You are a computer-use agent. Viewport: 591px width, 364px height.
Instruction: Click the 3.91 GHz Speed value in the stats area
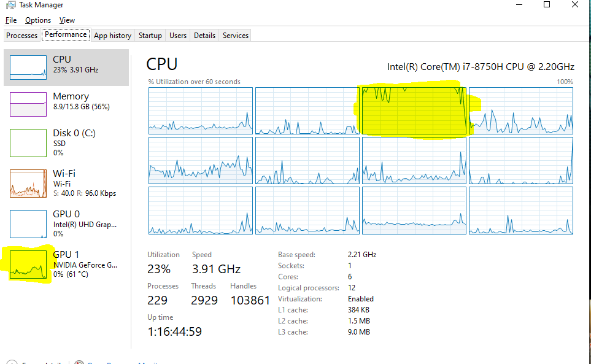click(x=217, y=269)
